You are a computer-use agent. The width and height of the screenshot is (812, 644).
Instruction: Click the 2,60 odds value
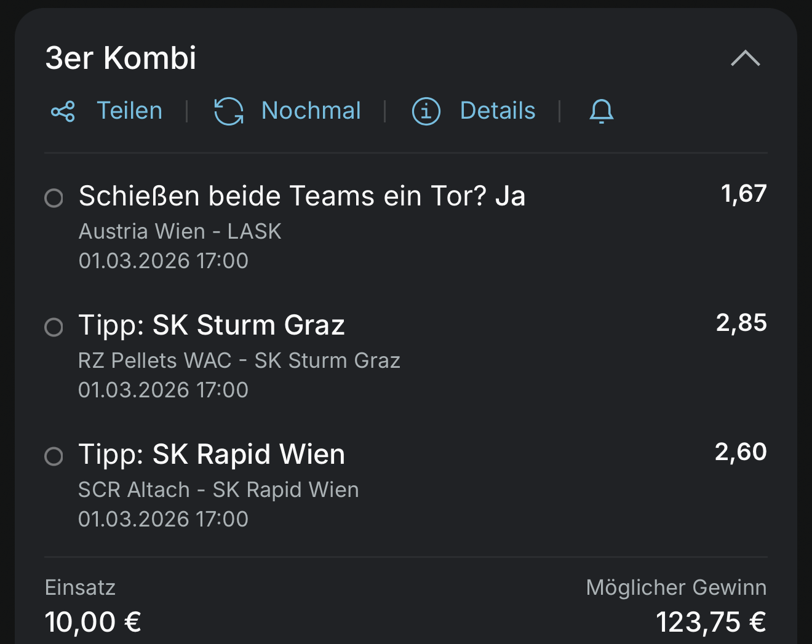741,452
